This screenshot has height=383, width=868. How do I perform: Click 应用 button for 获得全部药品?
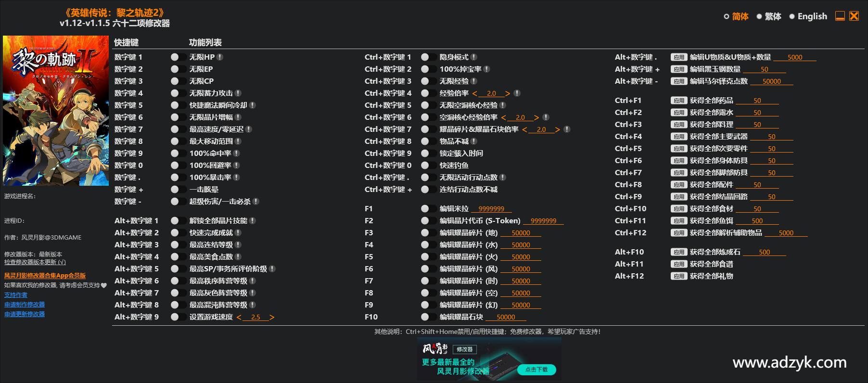coord(679,101)
